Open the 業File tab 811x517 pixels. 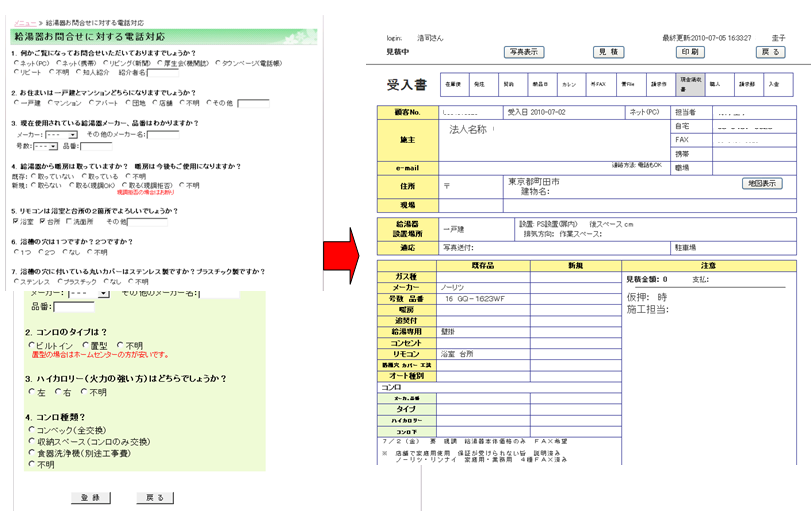(x=631, y=84)
